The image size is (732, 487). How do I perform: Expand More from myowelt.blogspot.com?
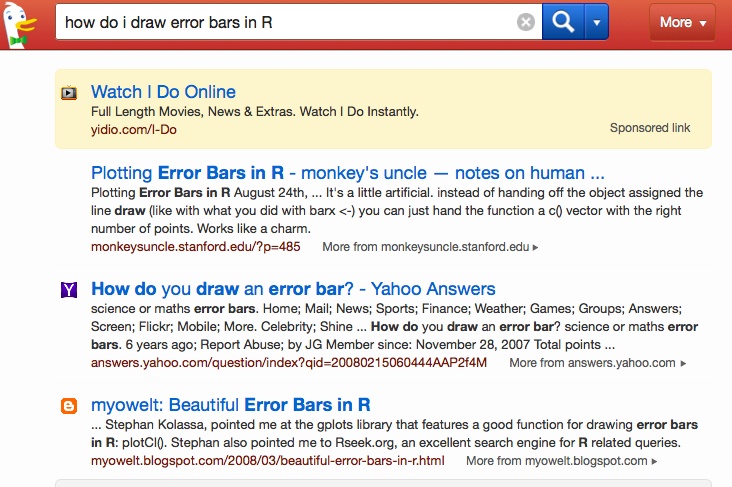point(561,461)
